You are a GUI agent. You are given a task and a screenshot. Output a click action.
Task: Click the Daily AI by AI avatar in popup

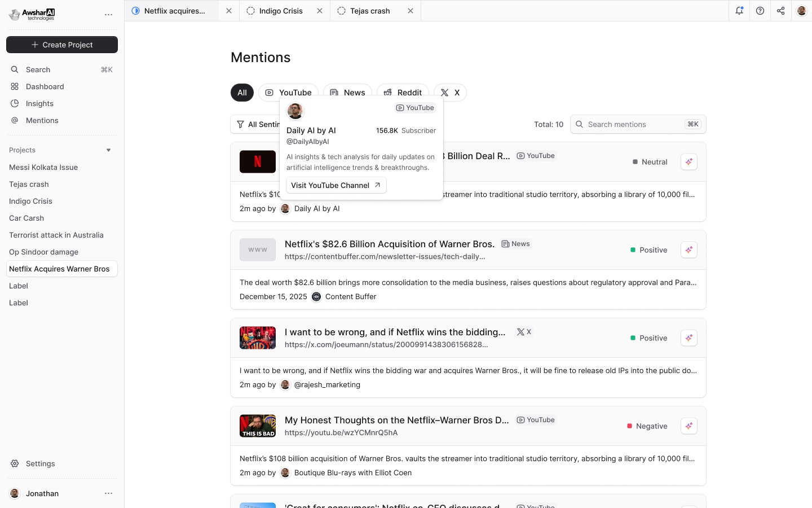295,111
